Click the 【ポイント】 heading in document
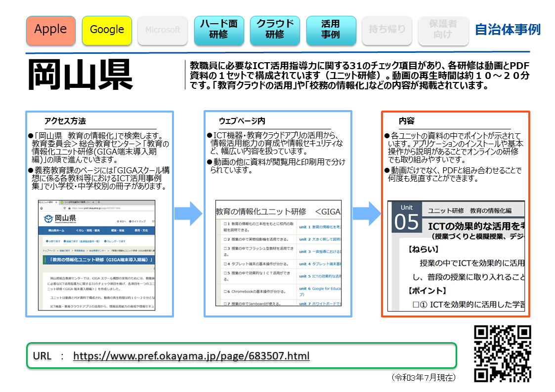Screen dimensions: 555x392 427,291
